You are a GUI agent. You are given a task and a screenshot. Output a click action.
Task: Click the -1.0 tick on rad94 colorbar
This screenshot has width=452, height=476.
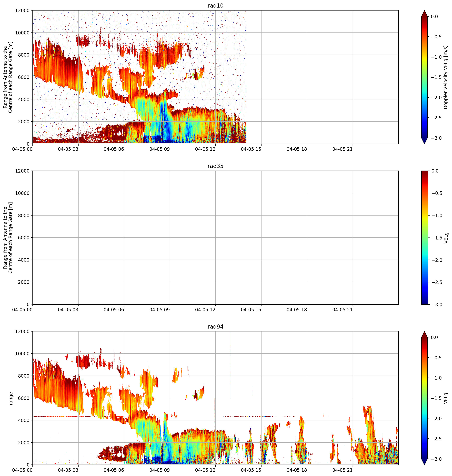pos(436,378)
